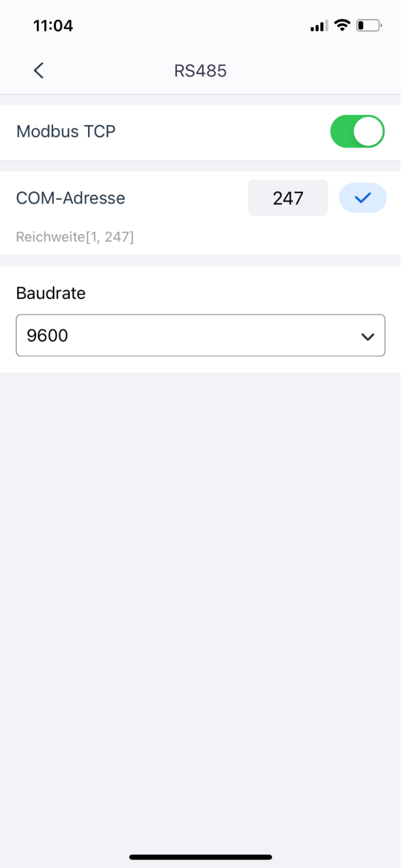401x868 pixels.
Task: Select the 9600 value text in Baudrate
Action: click(47, 335)
